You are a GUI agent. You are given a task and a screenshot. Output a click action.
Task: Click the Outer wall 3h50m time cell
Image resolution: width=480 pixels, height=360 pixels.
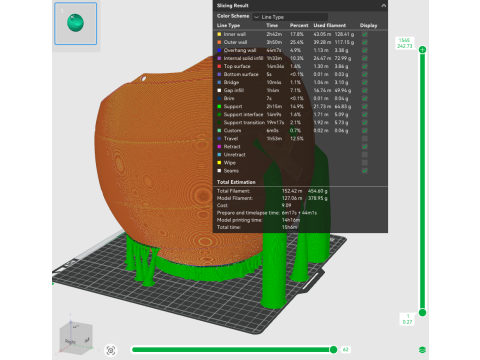pyautogui.click(x=274, y=42)
